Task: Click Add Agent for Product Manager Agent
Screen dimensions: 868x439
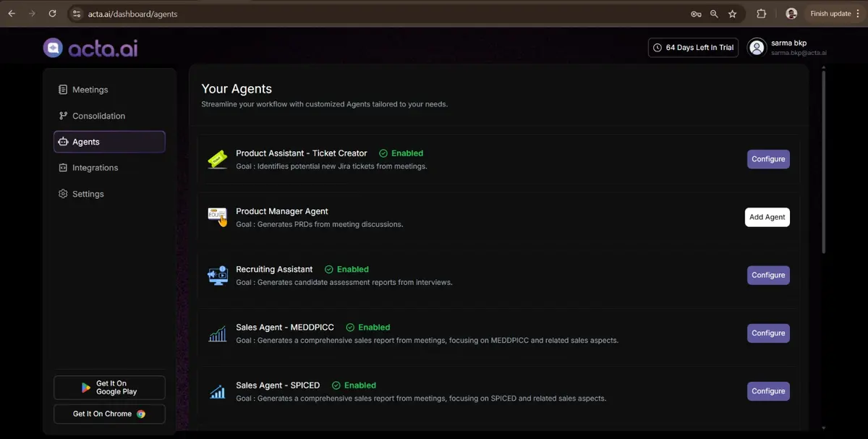Action: click(767, 216)
